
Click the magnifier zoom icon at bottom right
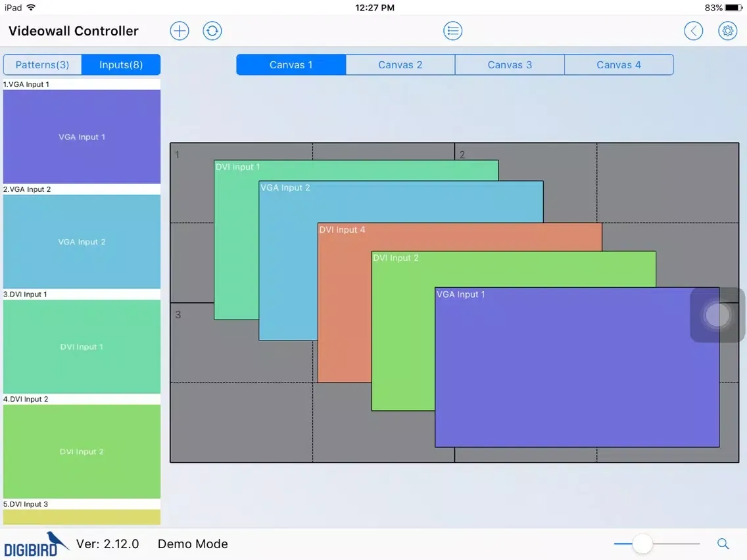coord(723,544)
